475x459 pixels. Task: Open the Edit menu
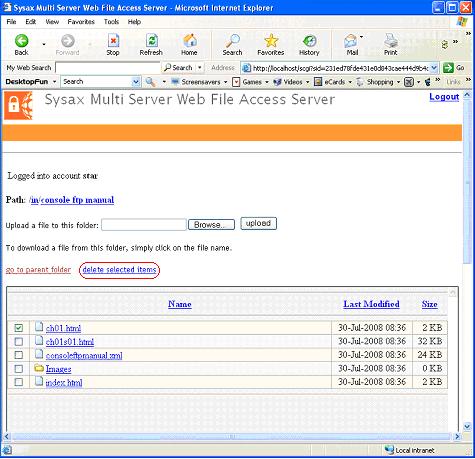pos(31,22)
